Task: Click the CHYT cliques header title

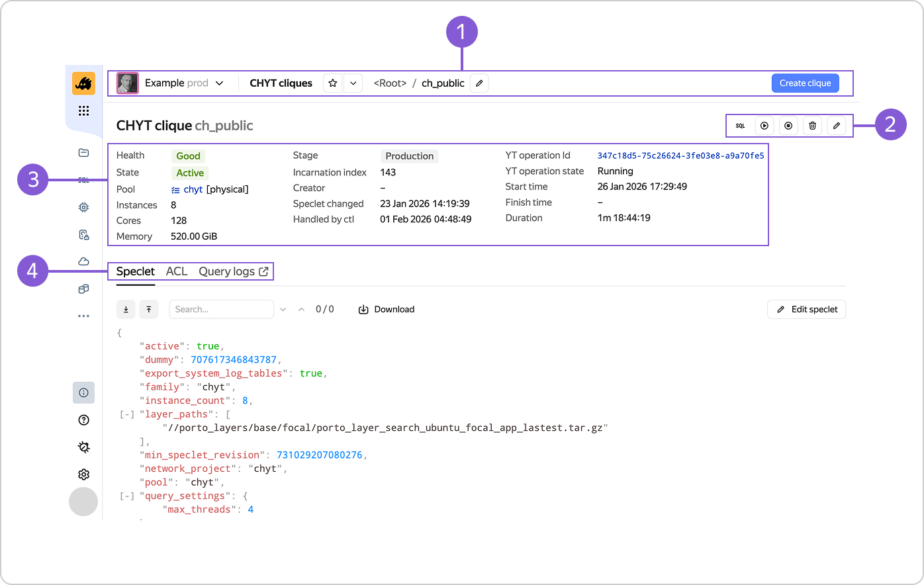Action: (x=281, y=83)
